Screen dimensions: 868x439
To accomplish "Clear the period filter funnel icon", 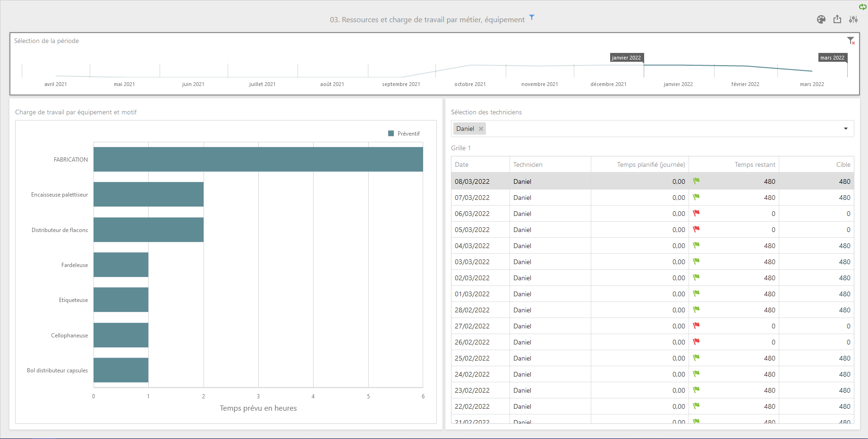I will click(851, 41).
